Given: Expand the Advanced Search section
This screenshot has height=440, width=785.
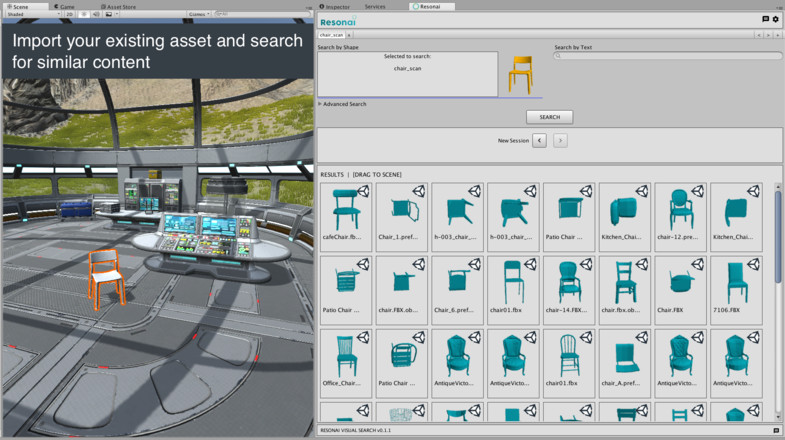Looking at the screenshot, I should tap(343, 104).
